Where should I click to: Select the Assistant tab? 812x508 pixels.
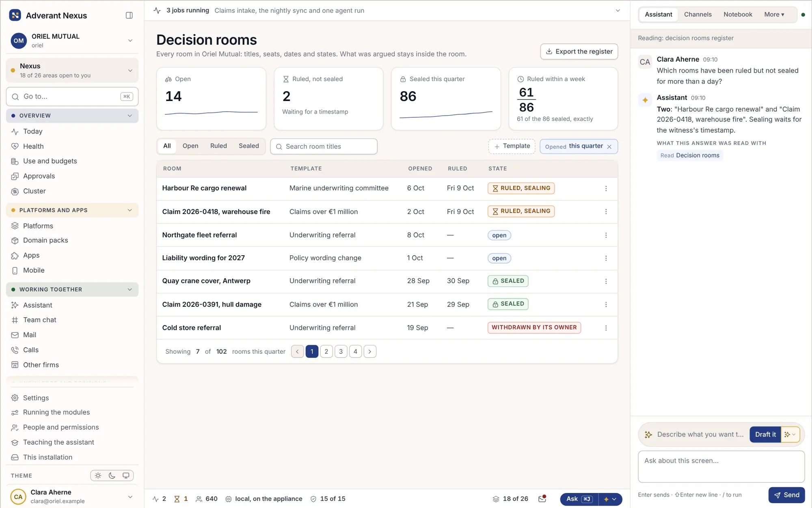(659, 15)
